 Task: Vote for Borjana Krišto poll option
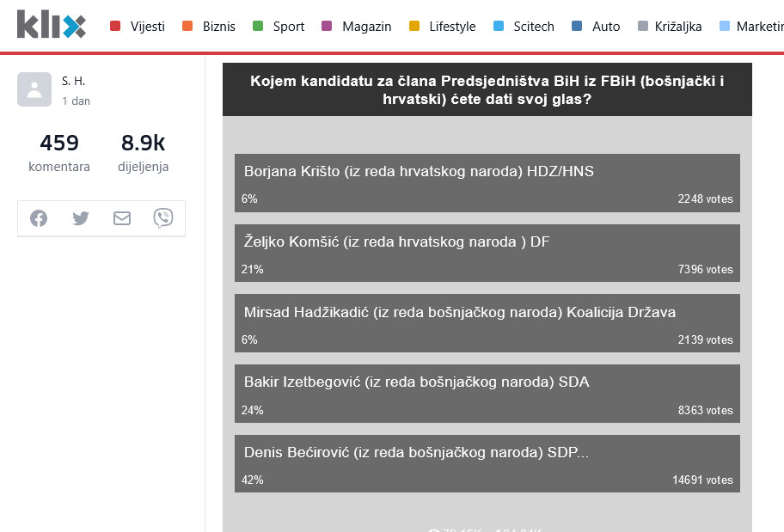click(487, 183)
